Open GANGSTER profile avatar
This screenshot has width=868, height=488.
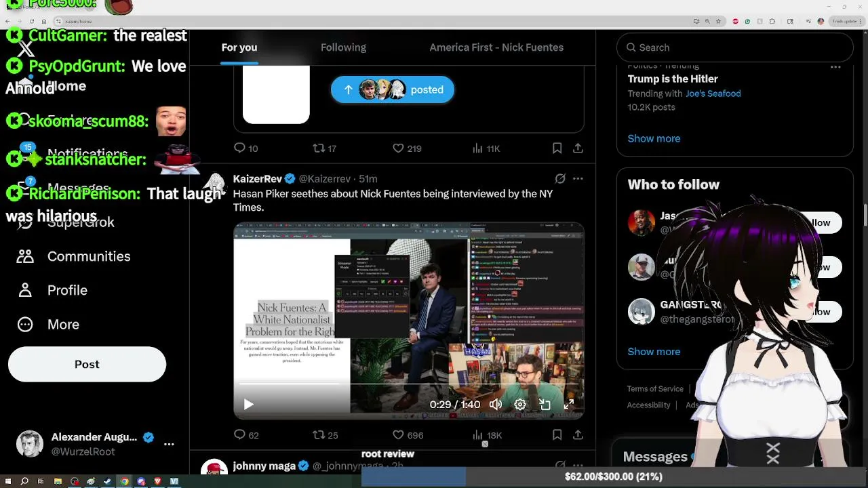point(642,312)
